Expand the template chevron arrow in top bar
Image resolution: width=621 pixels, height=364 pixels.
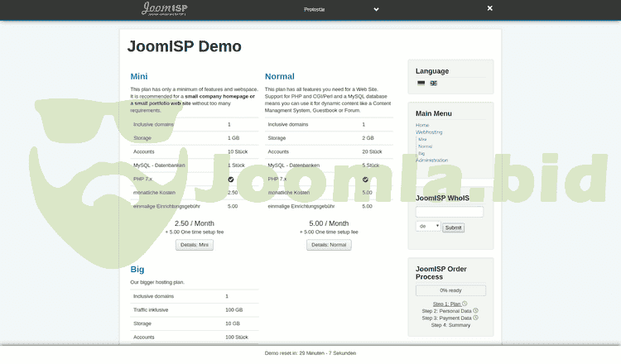[x=376, y=9]
